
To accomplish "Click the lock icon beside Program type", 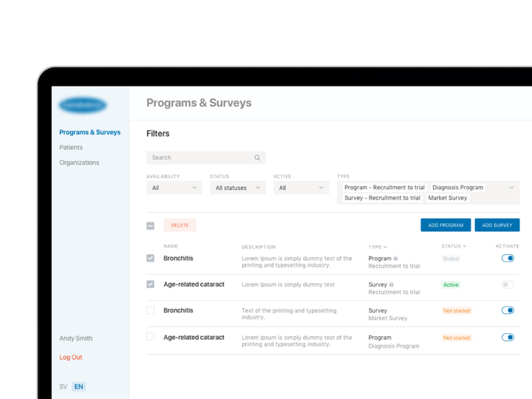I will tap(395, 259).
